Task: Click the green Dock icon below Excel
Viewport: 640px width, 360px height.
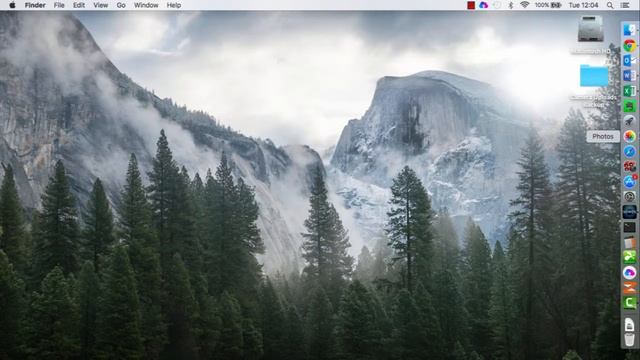Action: click(x=629, y=106)
